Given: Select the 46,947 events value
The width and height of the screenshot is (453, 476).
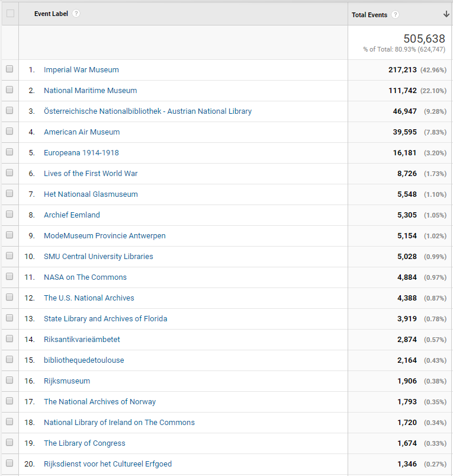Looking at the screenshot, I should coord(405,111).
